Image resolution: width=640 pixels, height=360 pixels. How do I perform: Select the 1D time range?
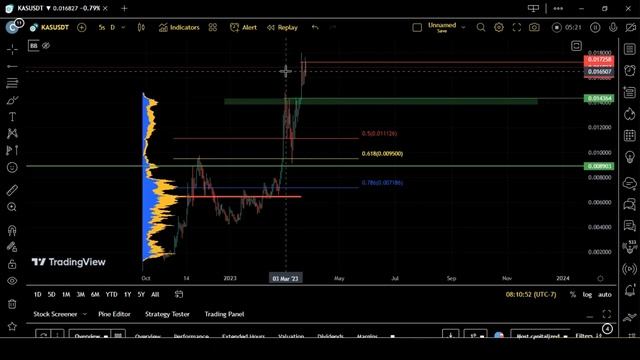(38, 294)
